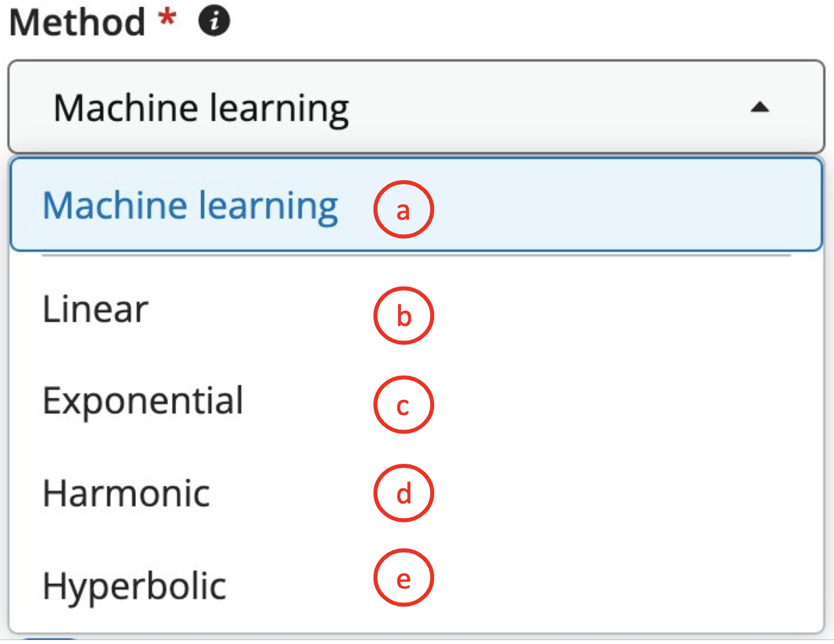This screenshot has height=644, width=834.
Task: Select the highlighted Machine learning option
Action: pyautogui.click(x=190, y=205)
